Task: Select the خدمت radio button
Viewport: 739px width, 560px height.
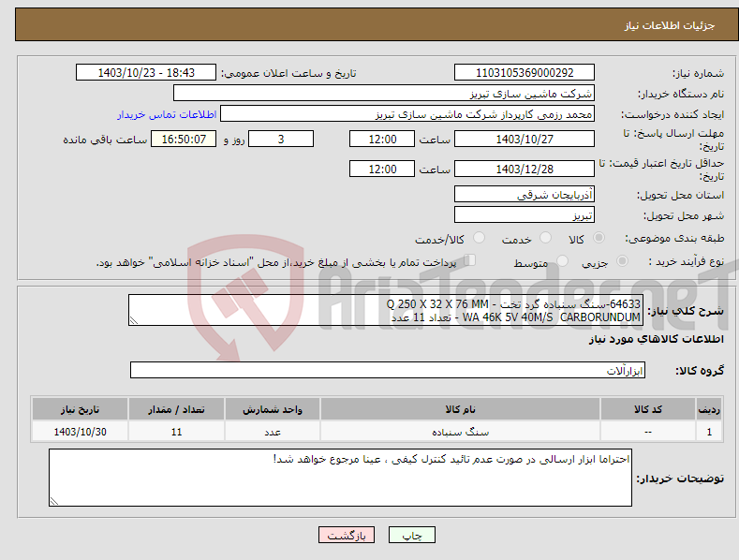Action: (x=545, y=238)
